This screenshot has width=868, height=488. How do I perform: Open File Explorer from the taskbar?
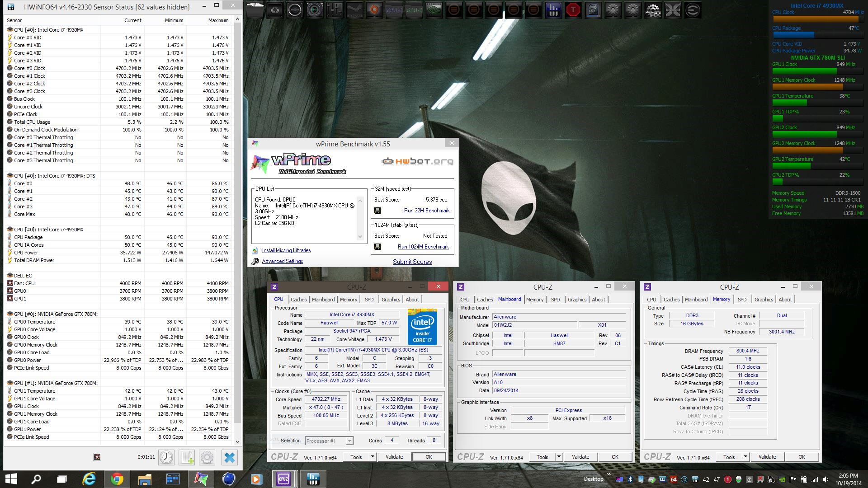click(145, 479)
